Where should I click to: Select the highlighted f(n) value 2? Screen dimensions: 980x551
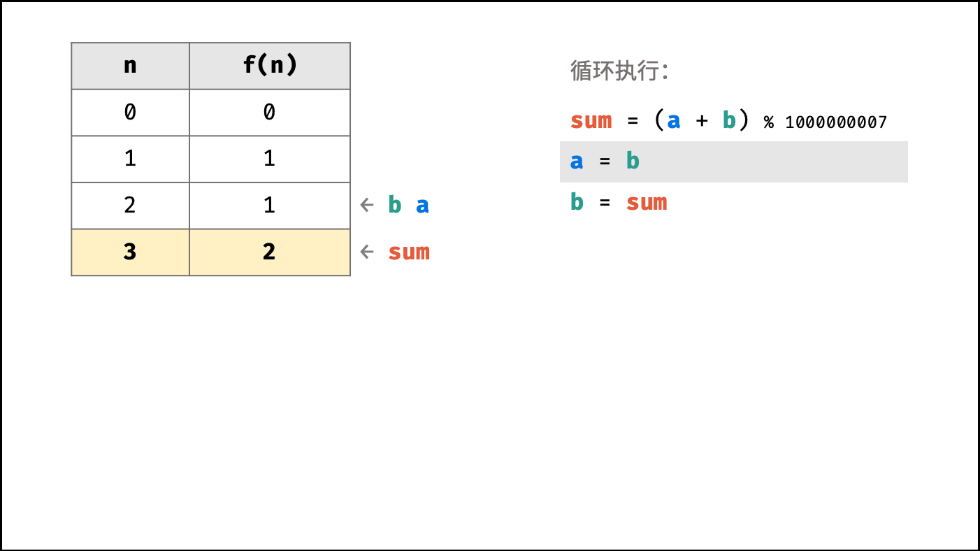coord(270,252)
